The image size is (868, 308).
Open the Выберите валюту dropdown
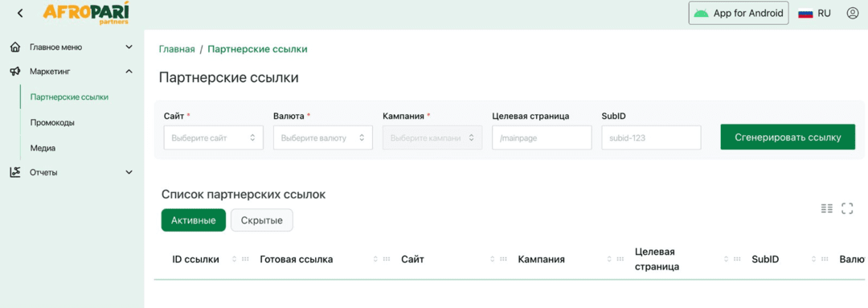323,138
